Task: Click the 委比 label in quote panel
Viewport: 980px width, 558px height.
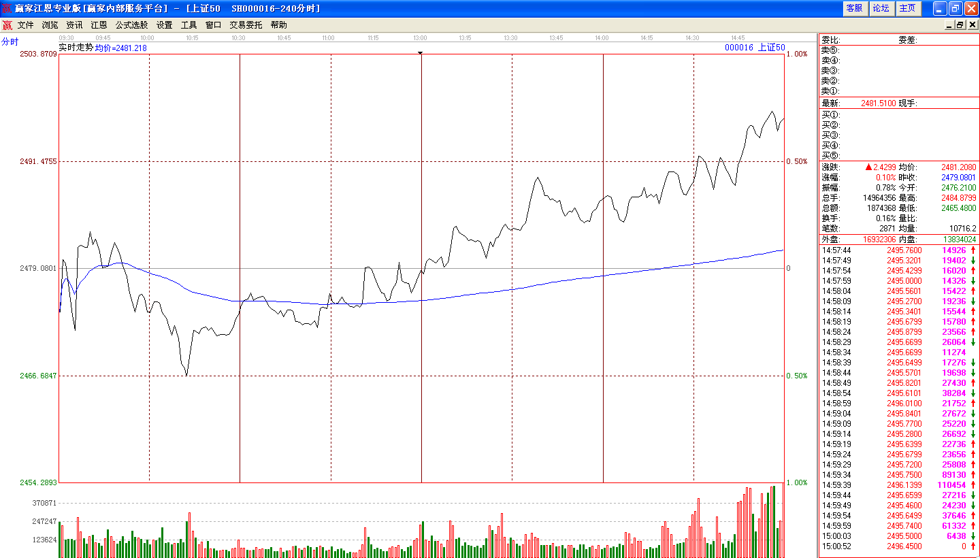Action: pos(831,40)
